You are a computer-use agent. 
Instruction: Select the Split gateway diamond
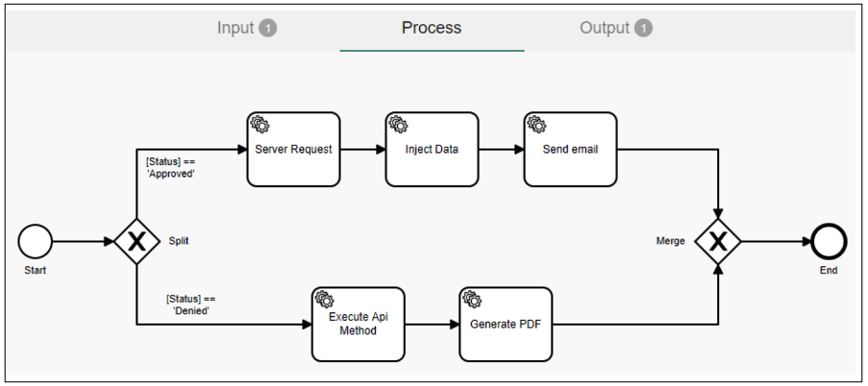[136, 241]
